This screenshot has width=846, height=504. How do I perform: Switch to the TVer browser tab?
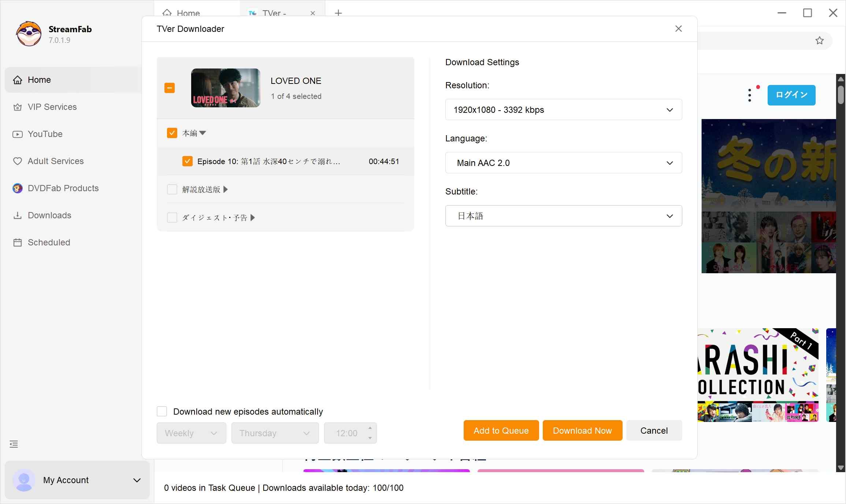coord(274,13)
